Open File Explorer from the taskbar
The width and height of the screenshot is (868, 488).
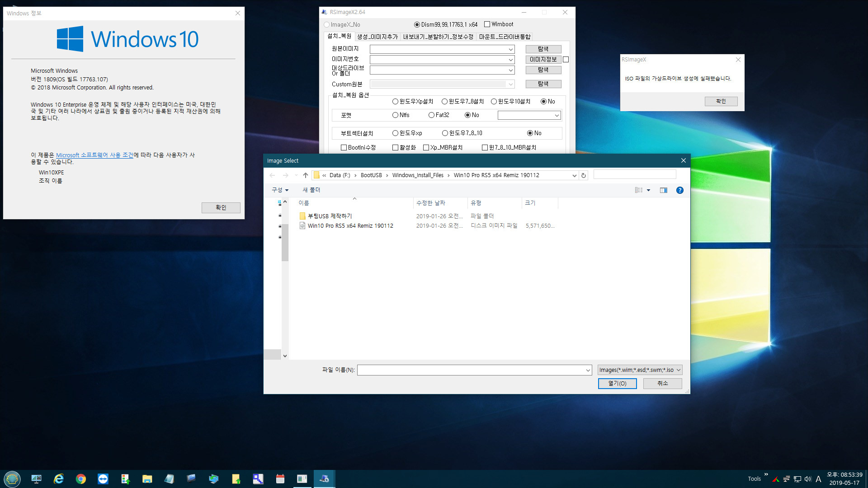(x=147, y=479)
